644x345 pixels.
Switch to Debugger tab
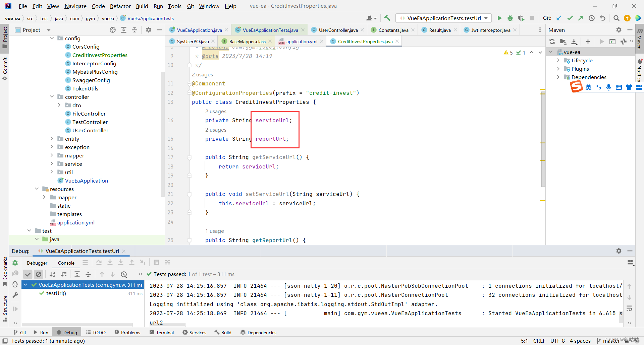tap(37, 263)
